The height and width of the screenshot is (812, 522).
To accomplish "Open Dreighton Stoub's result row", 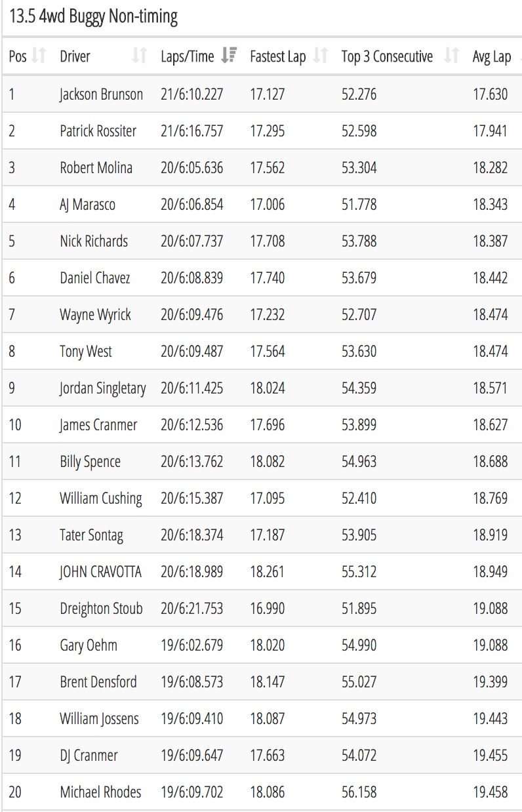I will [x=261, y=609].
